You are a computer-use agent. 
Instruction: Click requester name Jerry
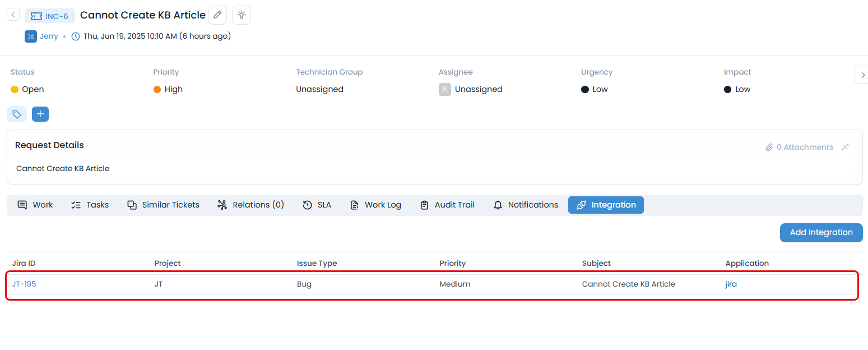tap(49, 36)
